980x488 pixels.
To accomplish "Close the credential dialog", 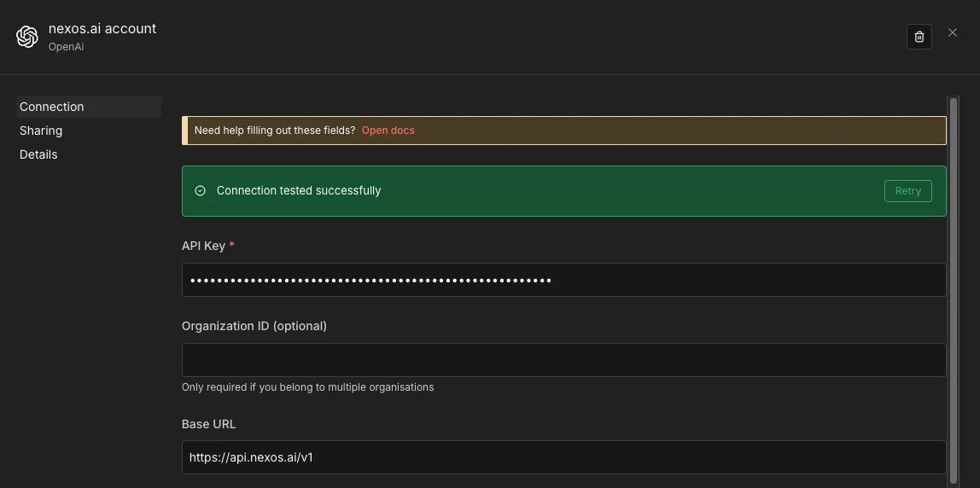I will [952, 32].
